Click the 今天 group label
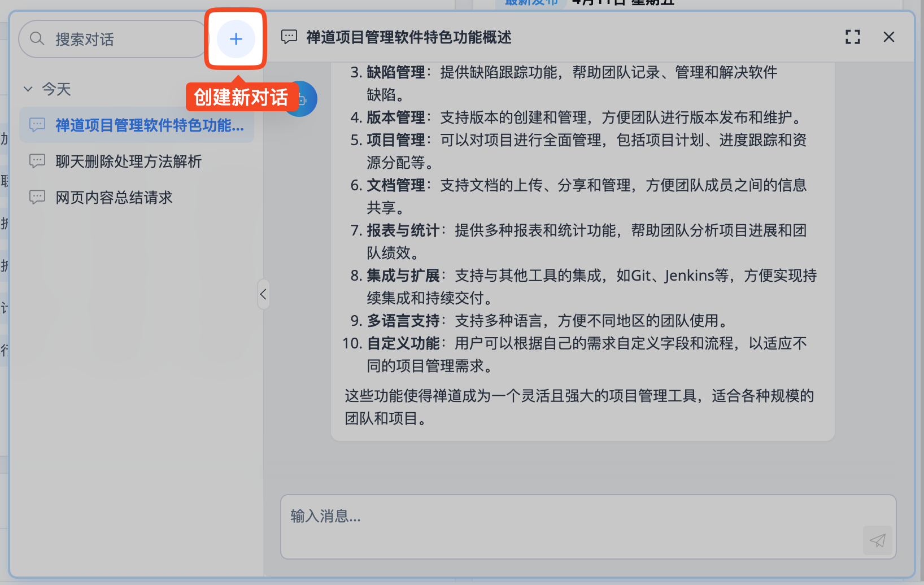 click(x=56, y=89)
